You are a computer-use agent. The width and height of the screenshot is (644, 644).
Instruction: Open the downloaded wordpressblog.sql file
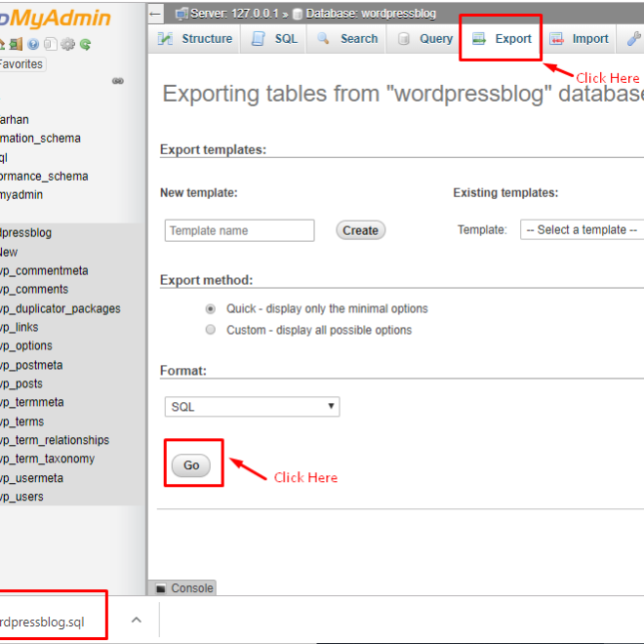pos(42,622)
